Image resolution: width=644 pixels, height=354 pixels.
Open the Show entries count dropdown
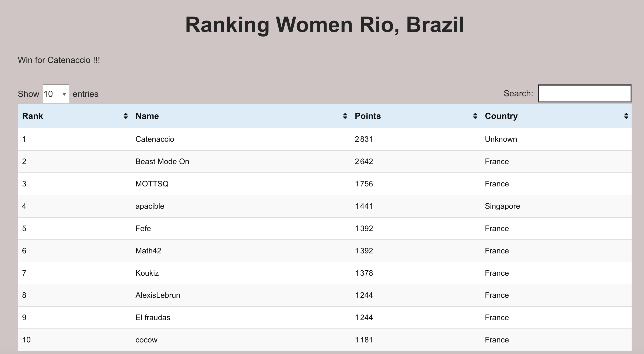(56, 94)
